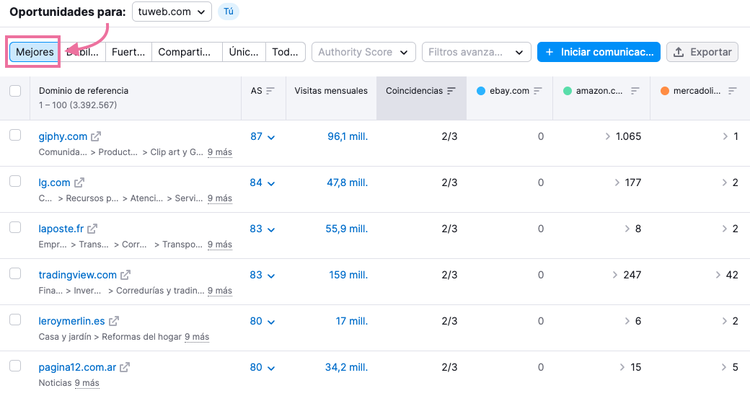This screenshot has height=396, width=750.
Task: Click the orange mercadolibre color dot
Action: (664, 91)
